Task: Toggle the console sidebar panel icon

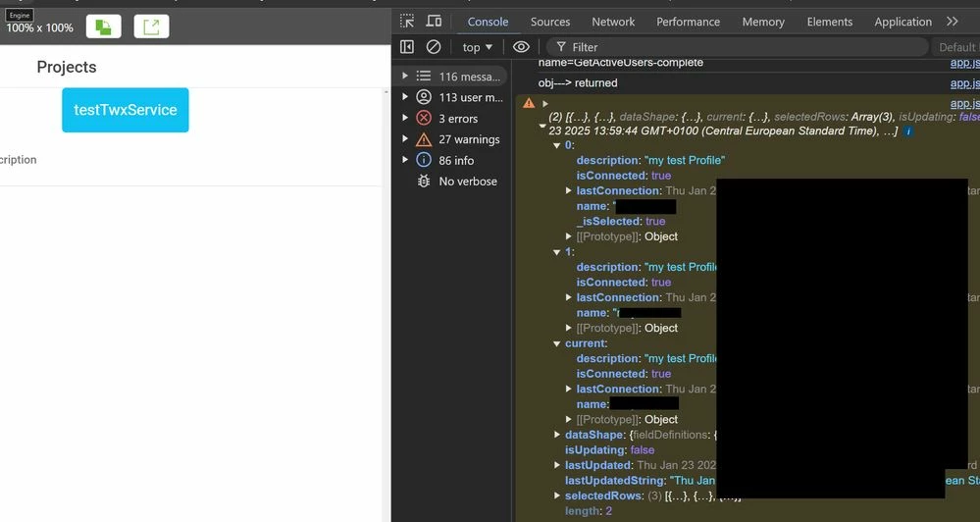Action: (407, 47)
